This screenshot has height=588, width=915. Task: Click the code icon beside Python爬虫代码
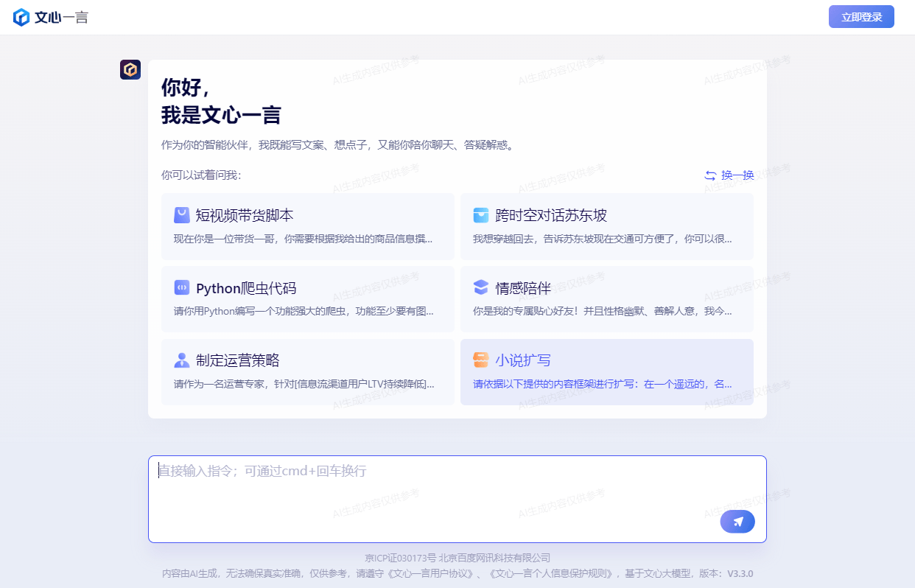[182, 288]
